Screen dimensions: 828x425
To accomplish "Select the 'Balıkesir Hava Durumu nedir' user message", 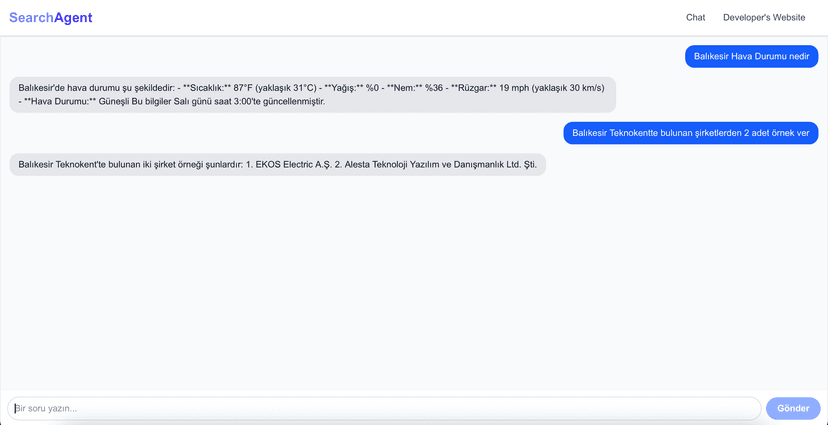I will (x=751, y=56).
